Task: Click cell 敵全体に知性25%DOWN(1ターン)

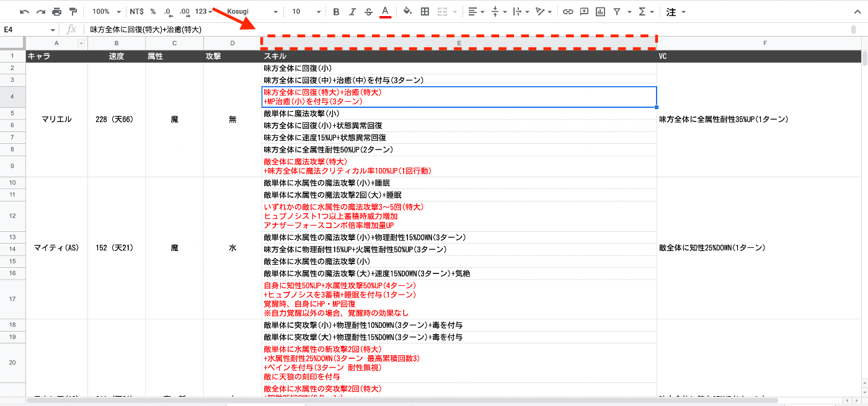Action: pyautogui.click(x=759, y=248)
